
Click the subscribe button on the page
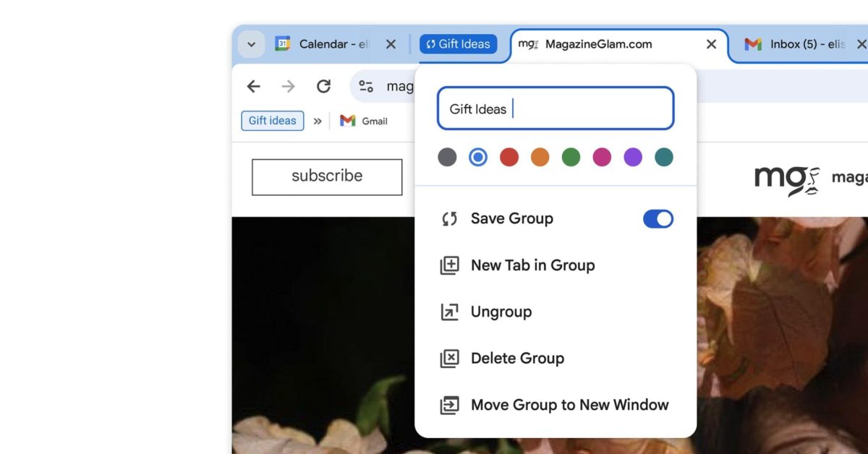point(326,176)
